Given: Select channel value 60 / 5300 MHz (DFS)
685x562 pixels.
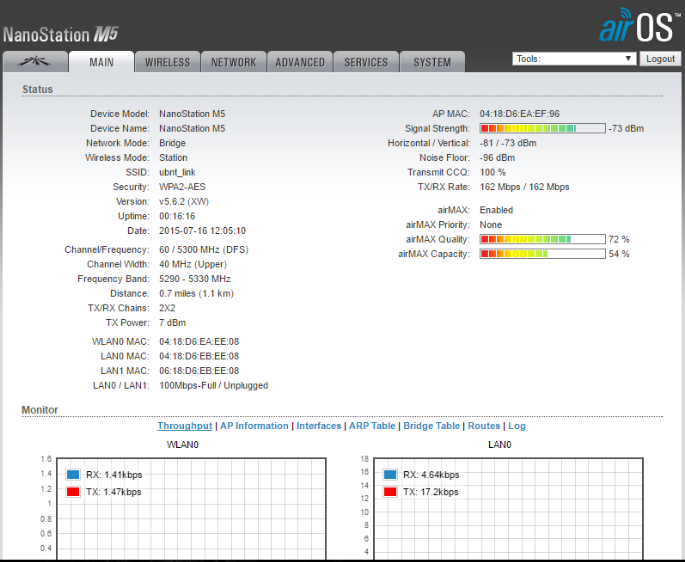Looking at the screenshot, I should [x=204, y=250].
